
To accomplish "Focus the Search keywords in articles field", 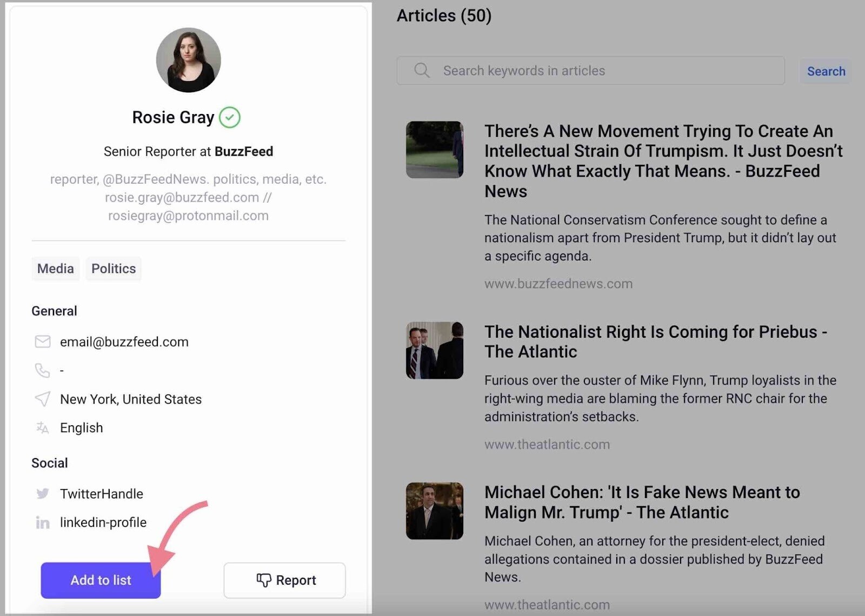I will 590,71.
